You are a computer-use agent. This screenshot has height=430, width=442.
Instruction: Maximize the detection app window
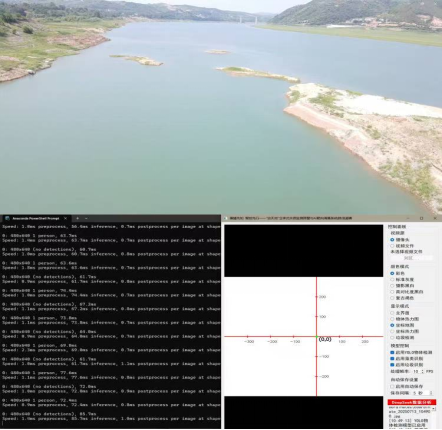(x=422, y=218)
